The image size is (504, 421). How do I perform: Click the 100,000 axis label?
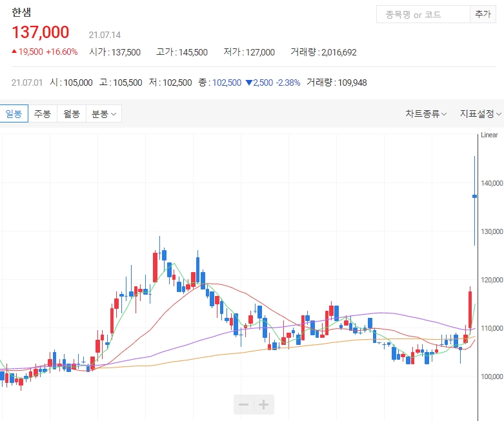click(x=492, y=377)
